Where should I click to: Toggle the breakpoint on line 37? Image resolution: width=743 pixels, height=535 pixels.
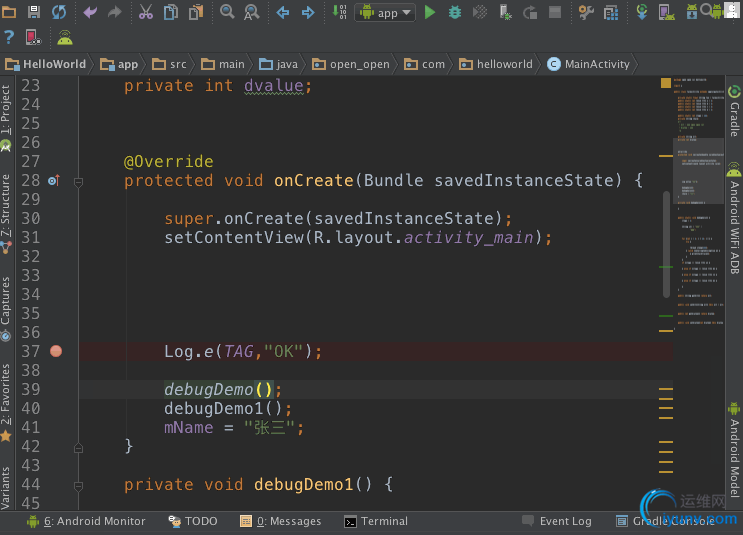pos(56,351)
